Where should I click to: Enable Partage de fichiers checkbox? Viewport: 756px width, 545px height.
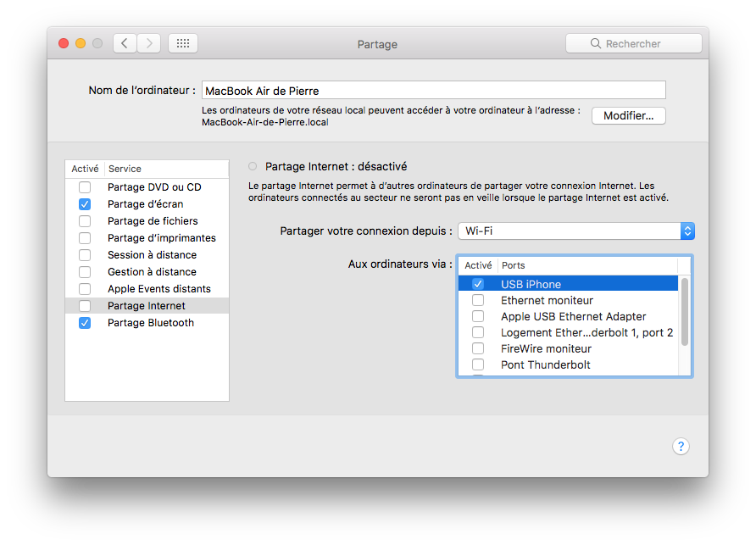[85, 221]
